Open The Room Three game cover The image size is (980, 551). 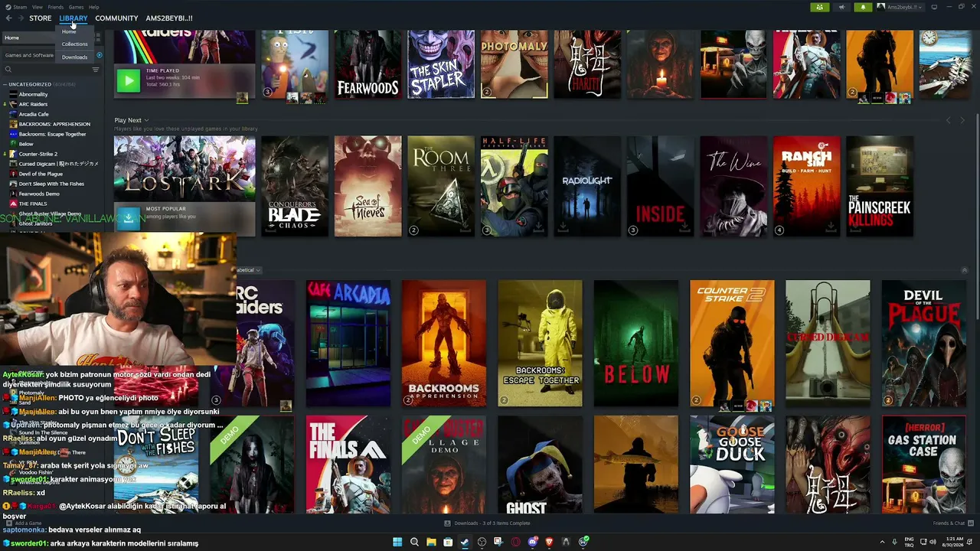(x=441, y=186)
